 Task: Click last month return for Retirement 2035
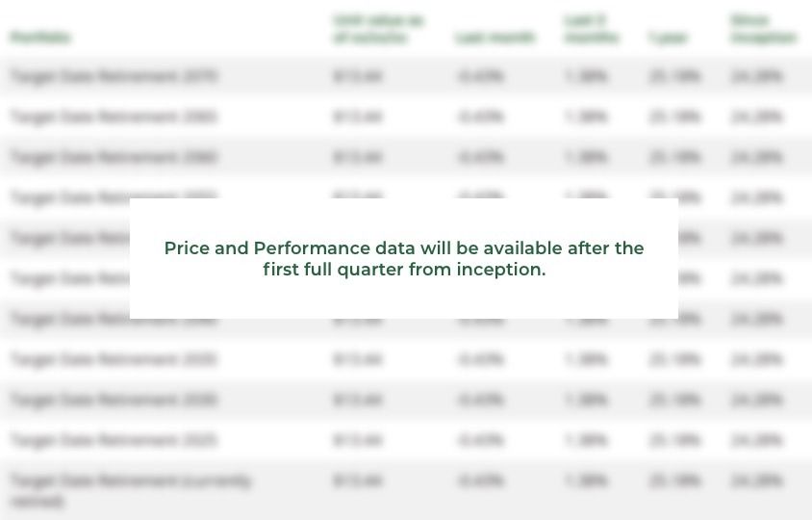[480, 359]
